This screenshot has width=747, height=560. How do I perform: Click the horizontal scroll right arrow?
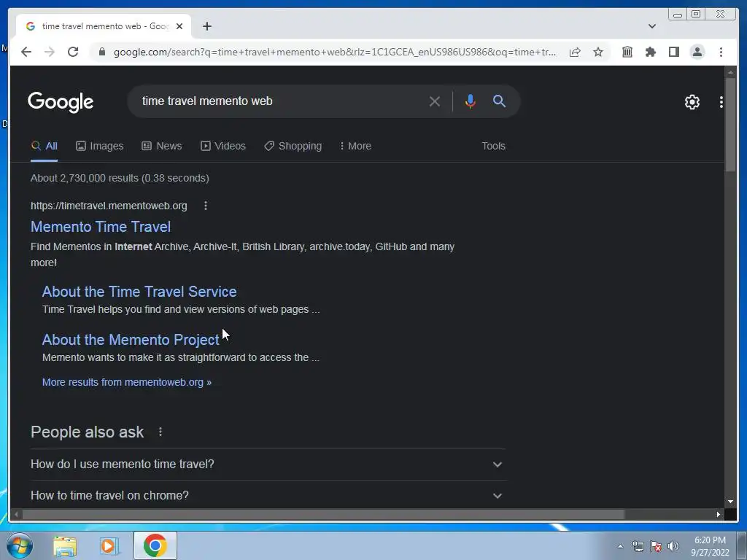click(x=719, y=514)
